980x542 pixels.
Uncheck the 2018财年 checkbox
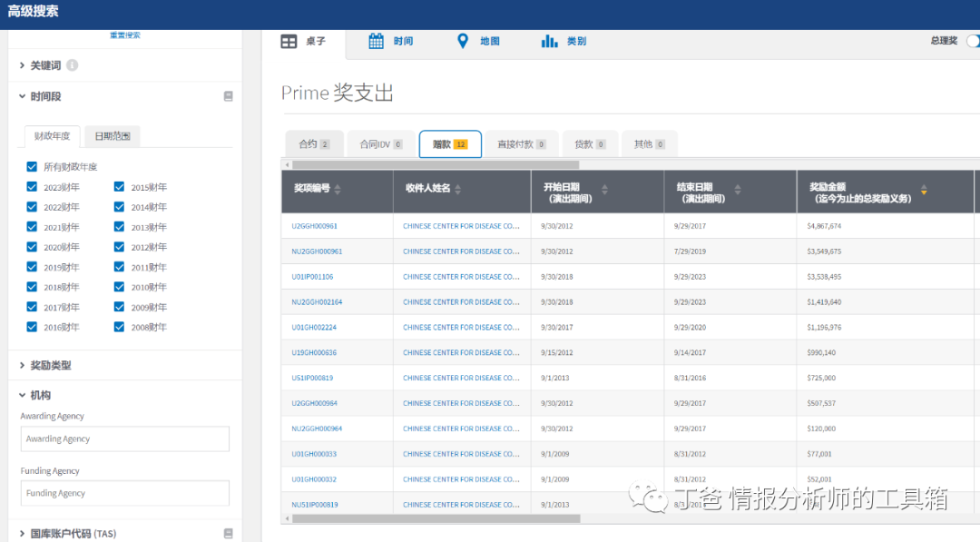32,286
